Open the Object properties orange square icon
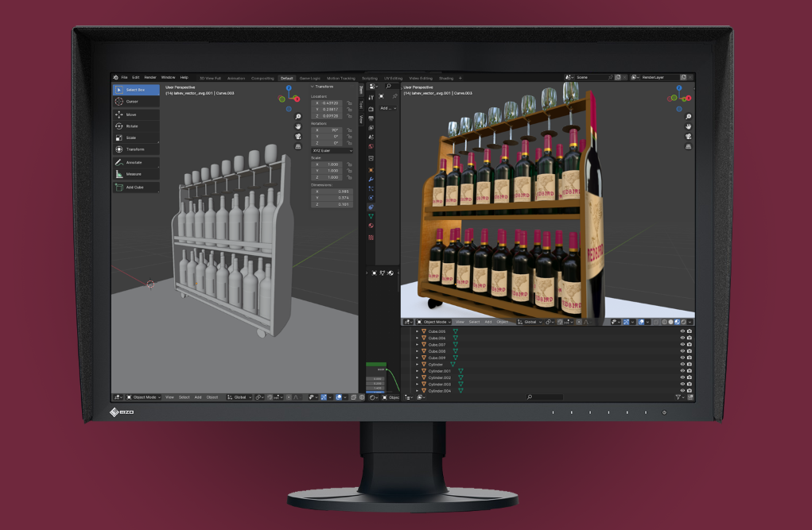 371,170
